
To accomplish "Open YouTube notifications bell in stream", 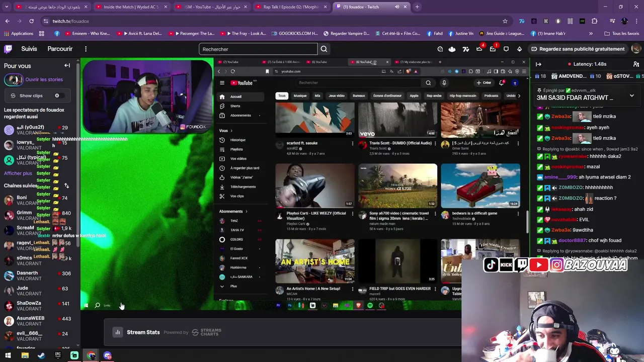I will click(x=501, y=83).
